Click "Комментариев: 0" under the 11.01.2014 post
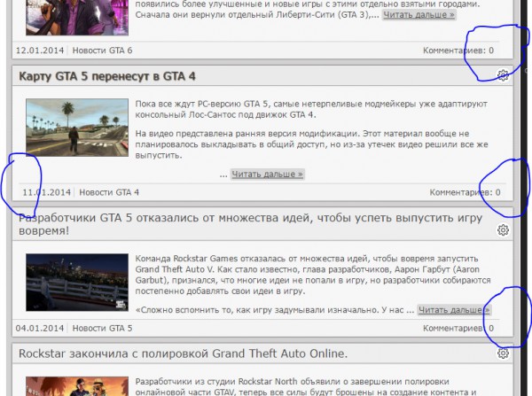Image resolution: width=532 pixels, height=396 pixels. point(465,192)
